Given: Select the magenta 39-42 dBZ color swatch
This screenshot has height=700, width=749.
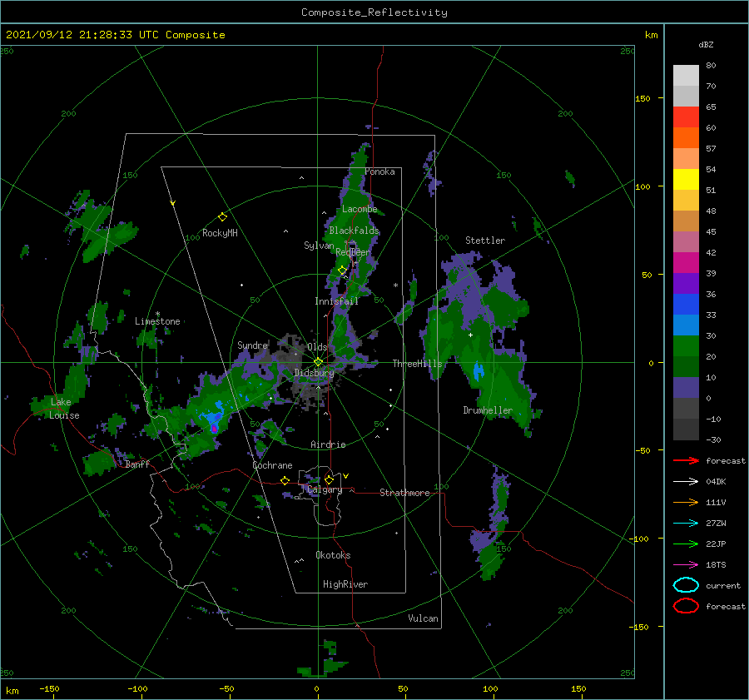Looking at the screenshot, I should tap(686, 263).
